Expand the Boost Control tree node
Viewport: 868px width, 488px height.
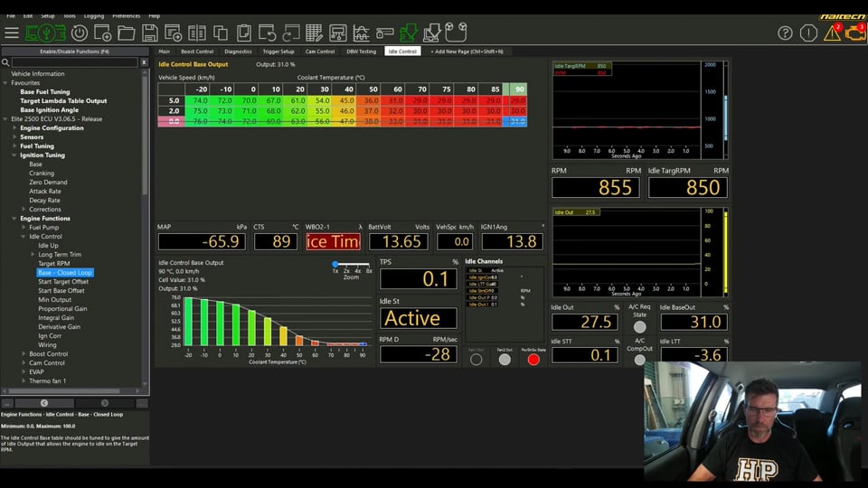point(24,353)
